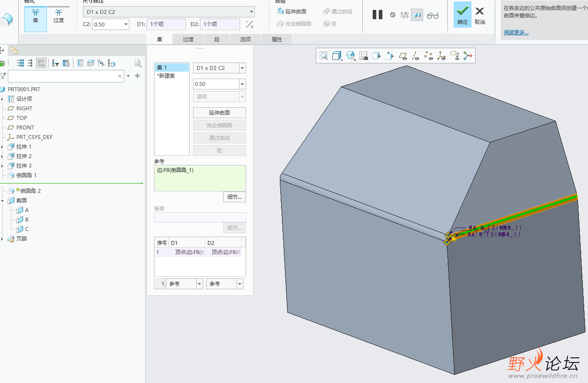This screenshot has height=383, width=588.
Task: Open the 阅读更多... link
Action: (516, 32)
